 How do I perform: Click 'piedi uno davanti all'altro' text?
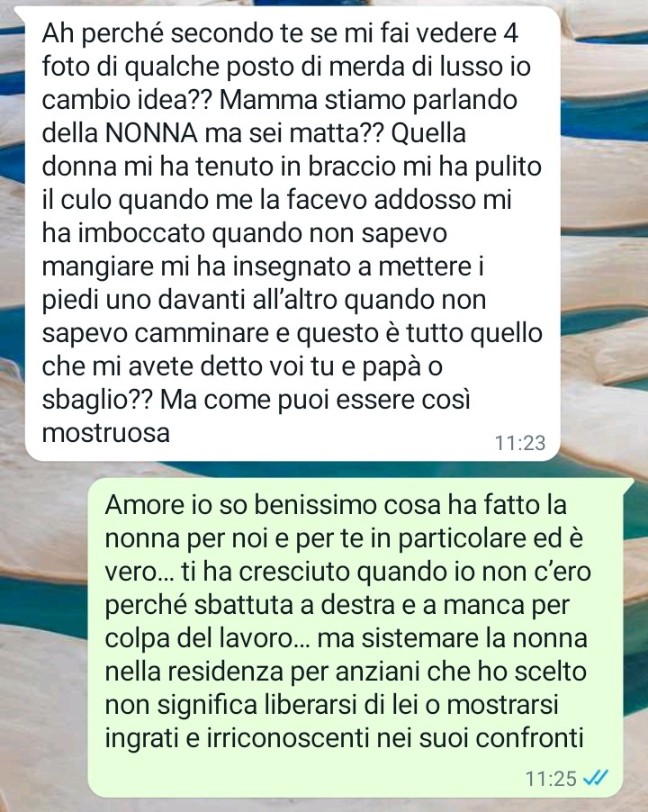click(190, 301)
